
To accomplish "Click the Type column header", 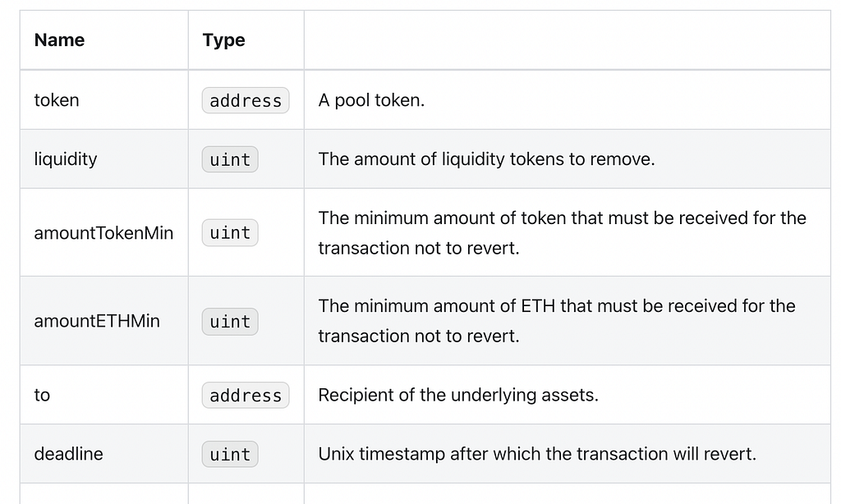I will pyautogui.click(x=223, y=40).
